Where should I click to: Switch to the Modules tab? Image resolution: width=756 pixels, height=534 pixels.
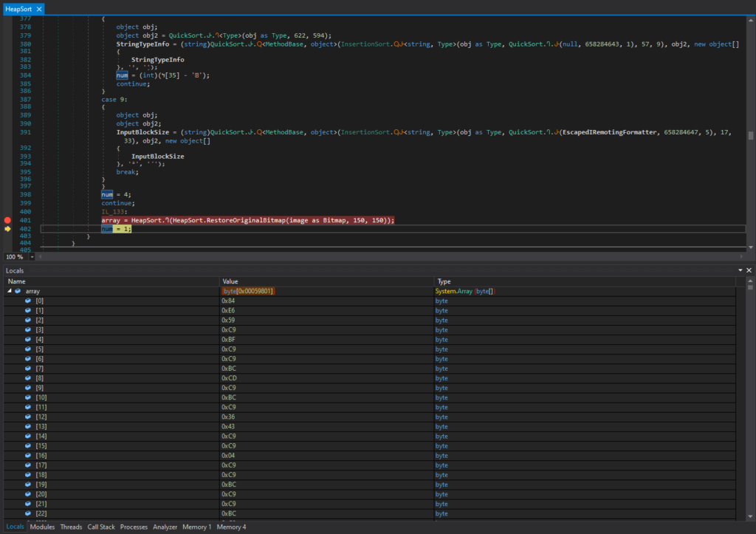[x=42, y=527]
